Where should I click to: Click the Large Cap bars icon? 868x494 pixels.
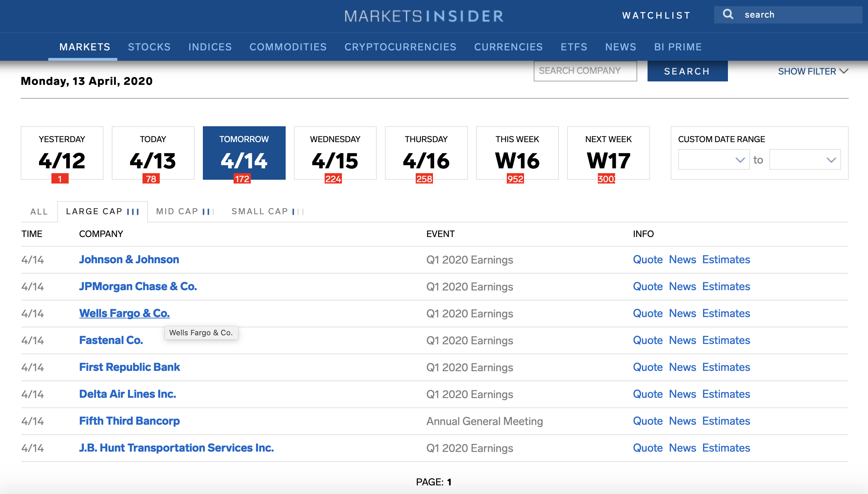tap(133, 211)
